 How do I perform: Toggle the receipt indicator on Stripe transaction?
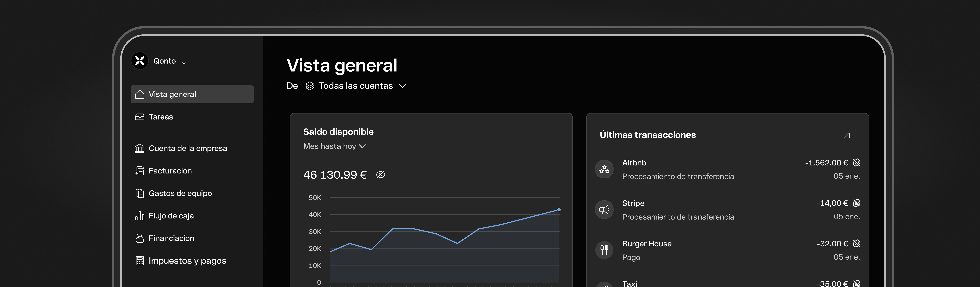tap(856, 203)
